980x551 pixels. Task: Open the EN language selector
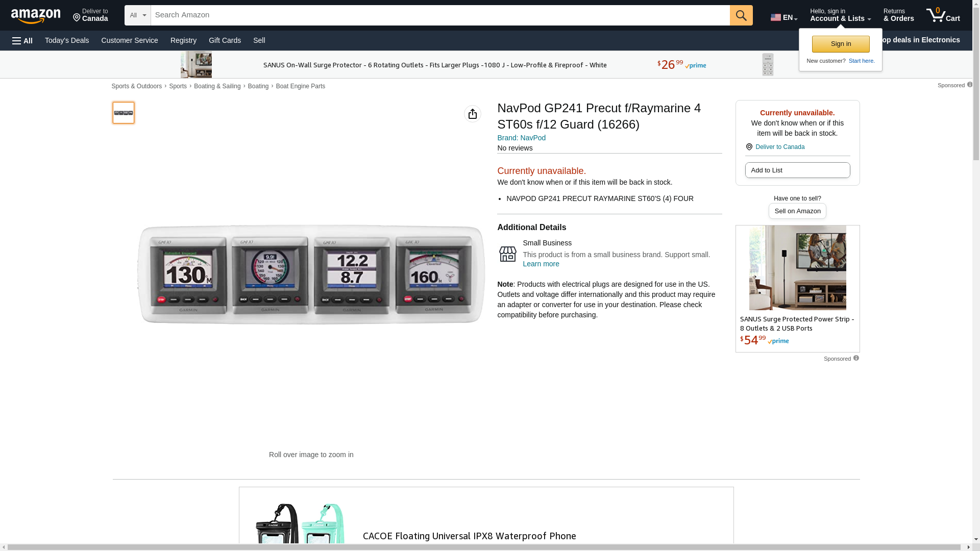(783, 17)
